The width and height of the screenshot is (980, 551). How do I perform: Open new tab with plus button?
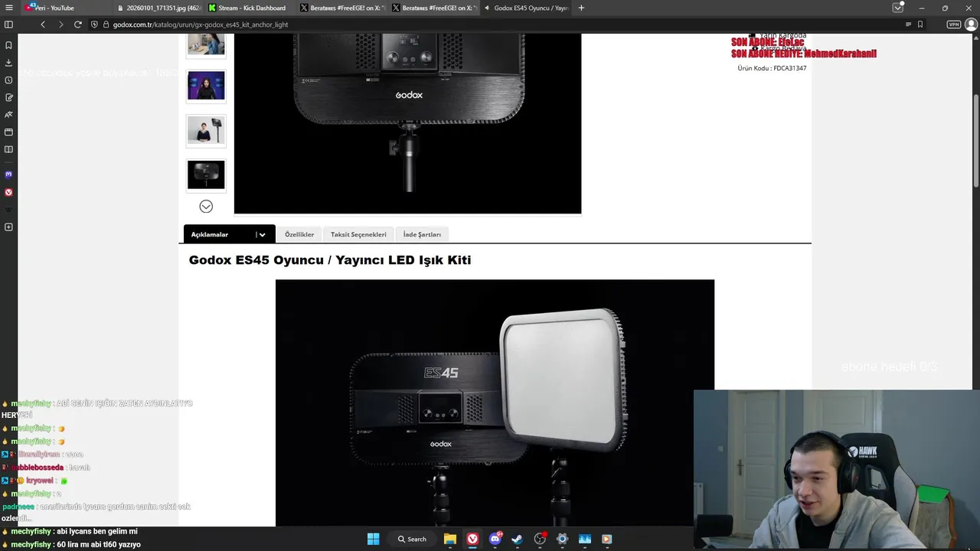pyautogui.click(x=581, y=8)
